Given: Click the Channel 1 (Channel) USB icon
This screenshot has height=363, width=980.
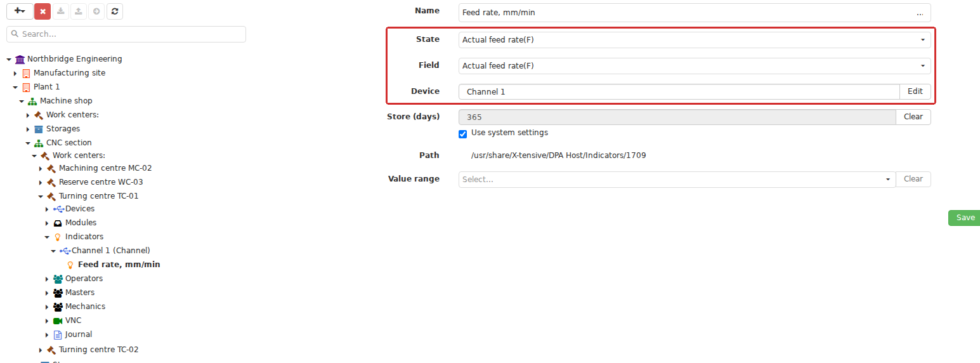Looking at the screenshot, I should click(x=65, y=251).
